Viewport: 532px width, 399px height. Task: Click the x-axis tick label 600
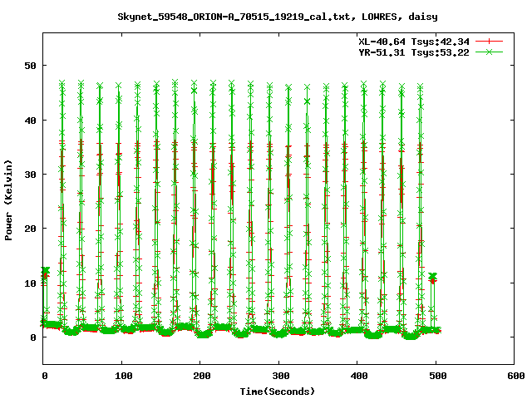click(516, 376)
